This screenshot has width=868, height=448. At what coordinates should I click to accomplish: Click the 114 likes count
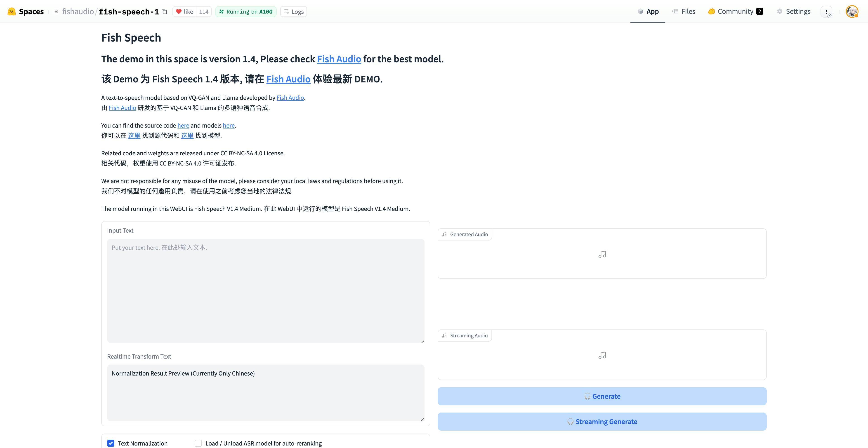203,12
